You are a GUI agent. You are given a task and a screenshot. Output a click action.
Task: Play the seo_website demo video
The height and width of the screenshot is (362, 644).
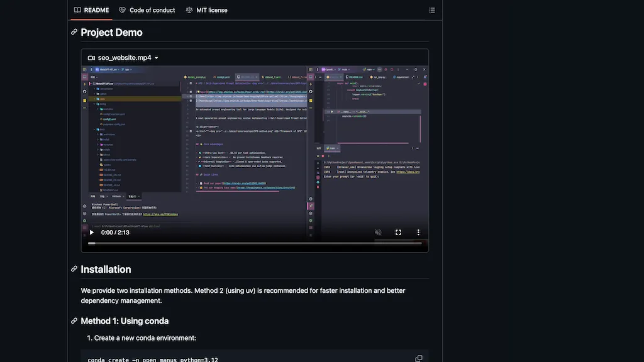(x=92, y=232)
